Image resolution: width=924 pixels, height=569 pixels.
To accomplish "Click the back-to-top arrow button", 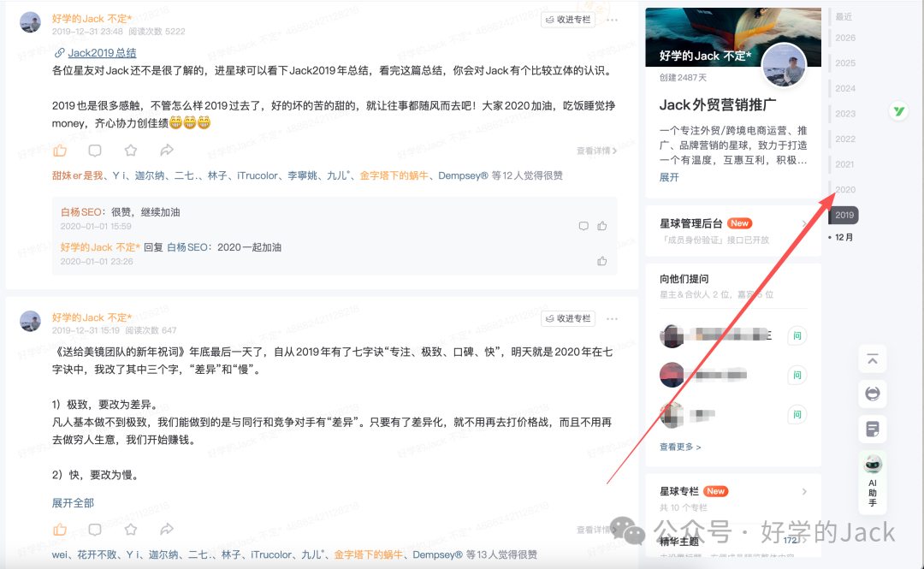I will [873, 359].
